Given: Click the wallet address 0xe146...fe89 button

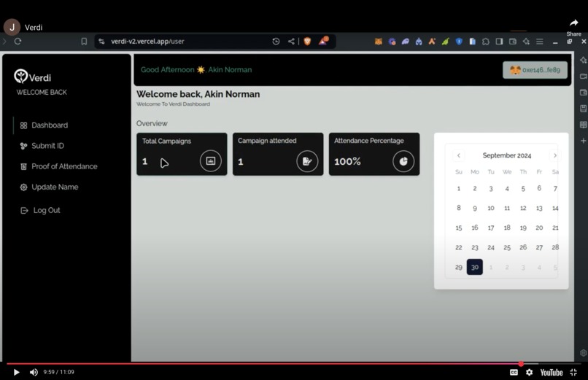Looking at the screenshot, I should [x=535, y=70].
